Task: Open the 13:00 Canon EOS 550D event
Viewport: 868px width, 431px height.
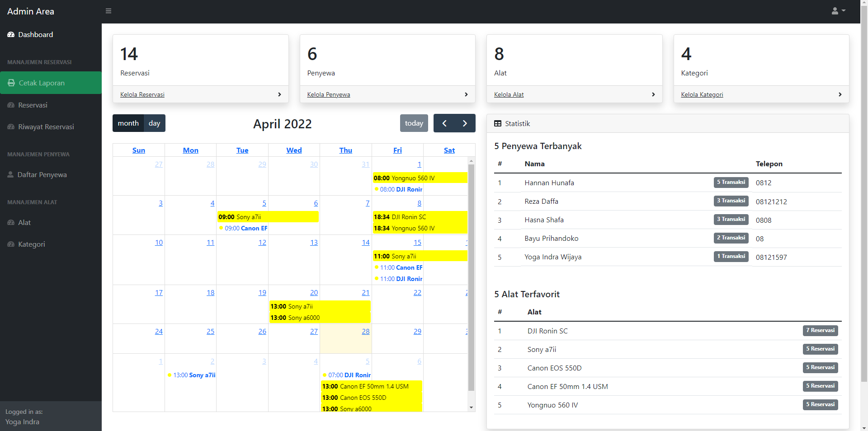Action: [x=372, y=398]
